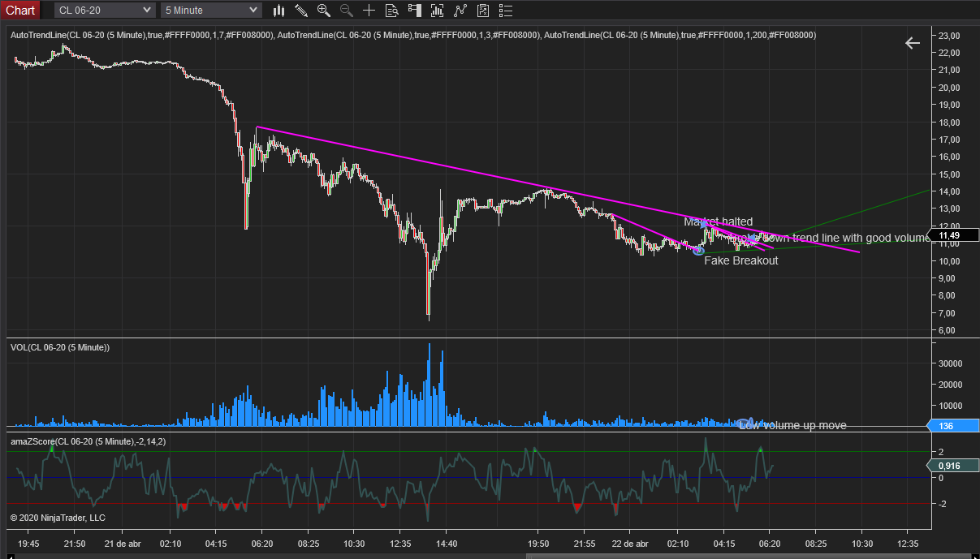Click the left arrow navigation control
The height and width of the screenshot is (559, 980).
[x=912, y=43]
